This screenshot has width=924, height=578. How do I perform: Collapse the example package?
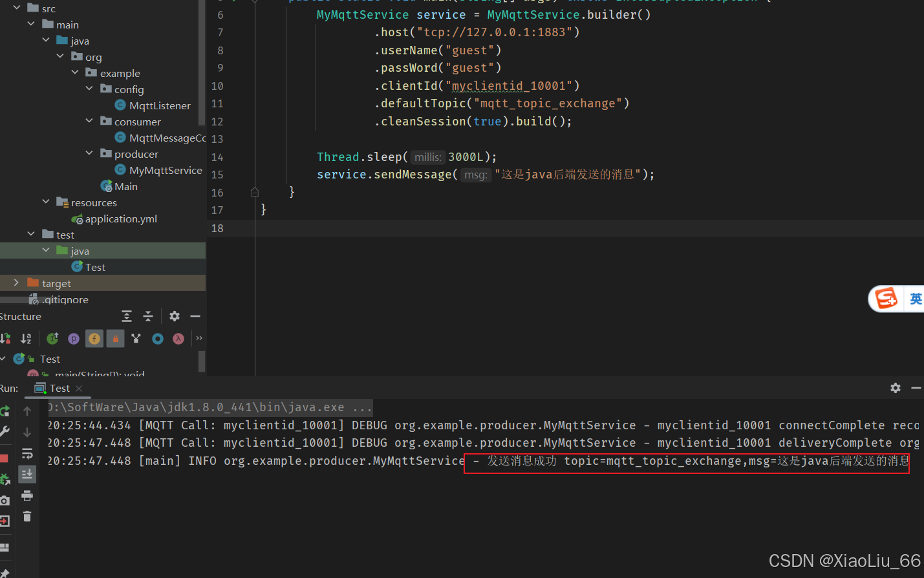(75, 72)
